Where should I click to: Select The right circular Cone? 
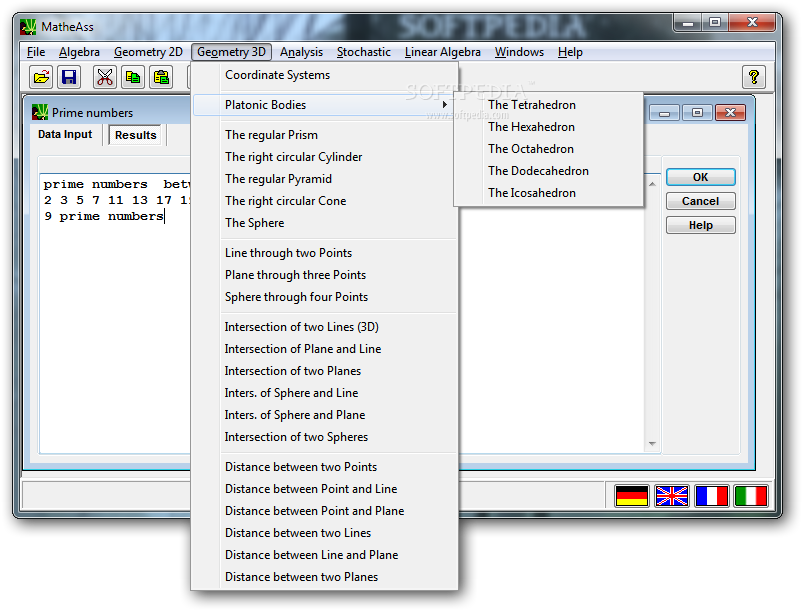(325, 201)
